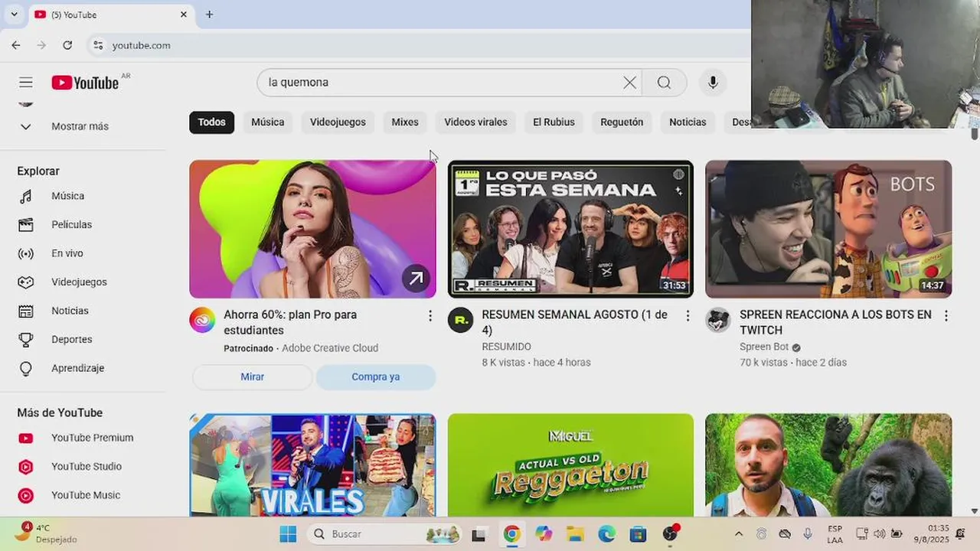Image resolution: width=980 pixels, height=551 pixels.
Task: Open File Explorer from the taskbar
Action: [x=575, y=534]
